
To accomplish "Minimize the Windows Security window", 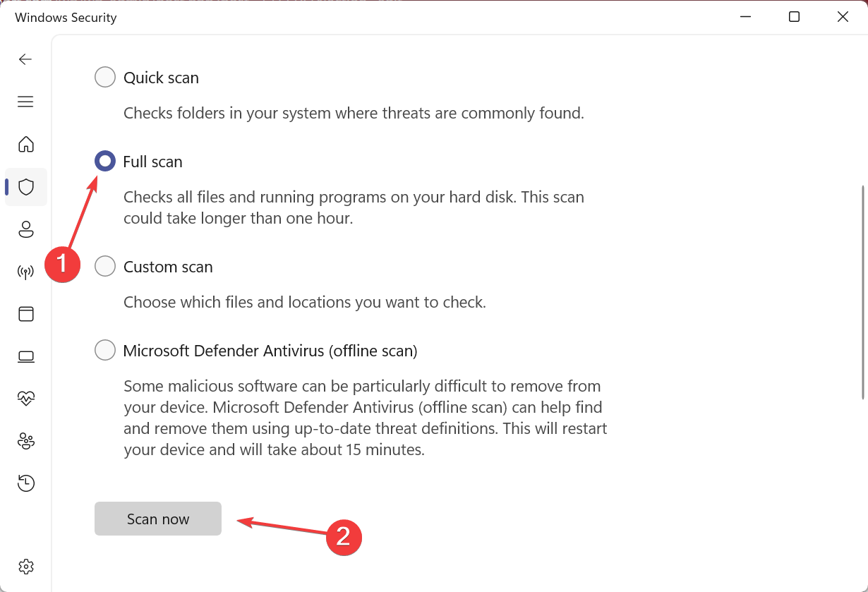I will (x=745, y=17).
